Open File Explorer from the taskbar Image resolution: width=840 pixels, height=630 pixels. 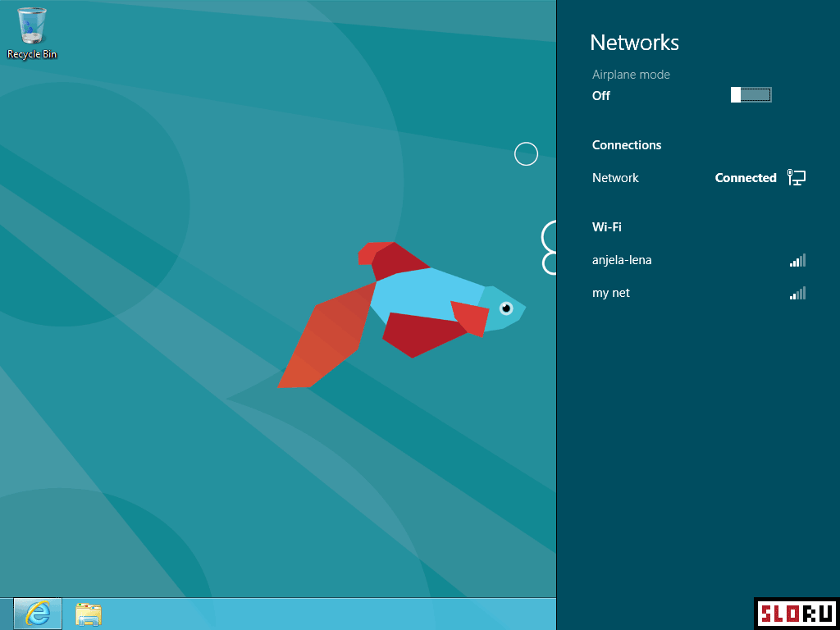point(89,614)
